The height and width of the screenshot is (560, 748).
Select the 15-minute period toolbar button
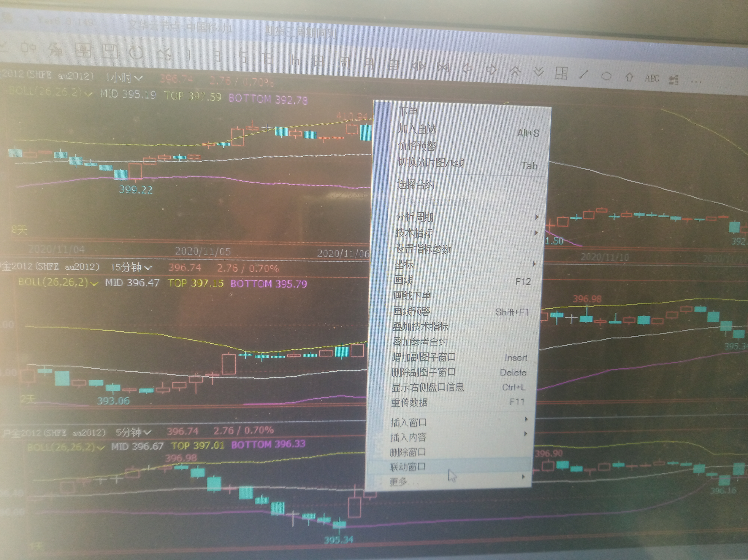[x=267, y=59]
